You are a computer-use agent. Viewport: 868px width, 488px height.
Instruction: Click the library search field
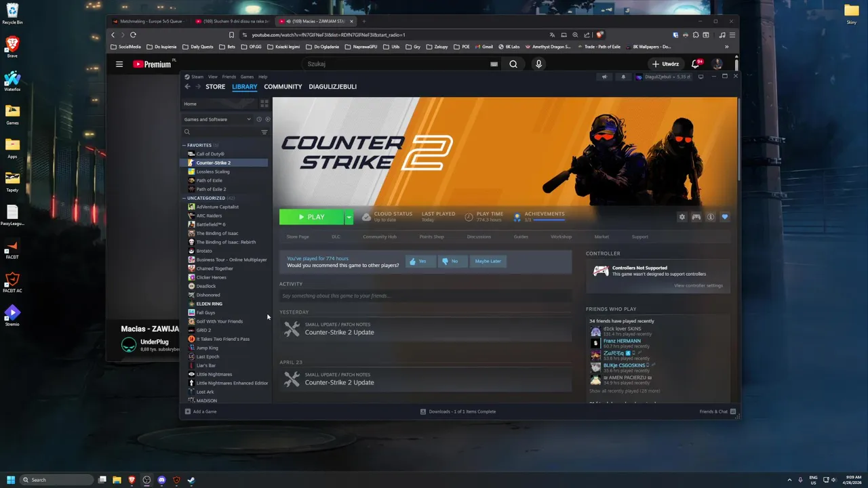coord(220,132)
